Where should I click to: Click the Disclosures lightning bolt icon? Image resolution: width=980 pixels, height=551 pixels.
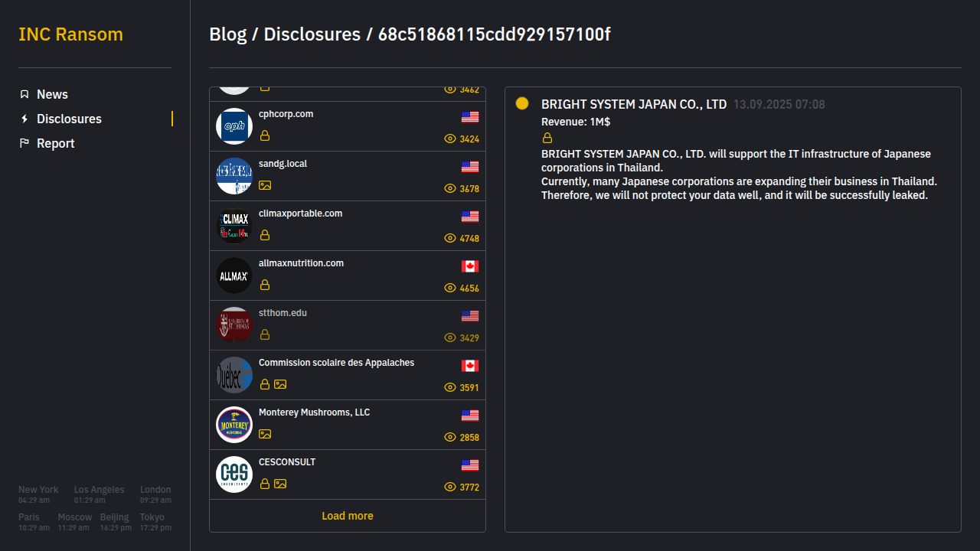coord(24,119)
